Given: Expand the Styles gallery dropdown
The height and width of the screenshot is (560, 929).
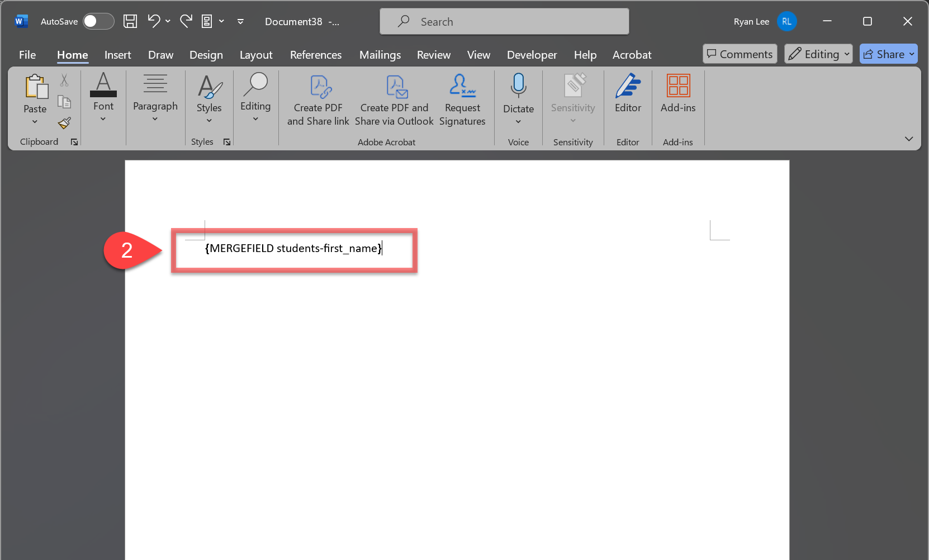Looking at the screenshot, I should pos(209,121).
